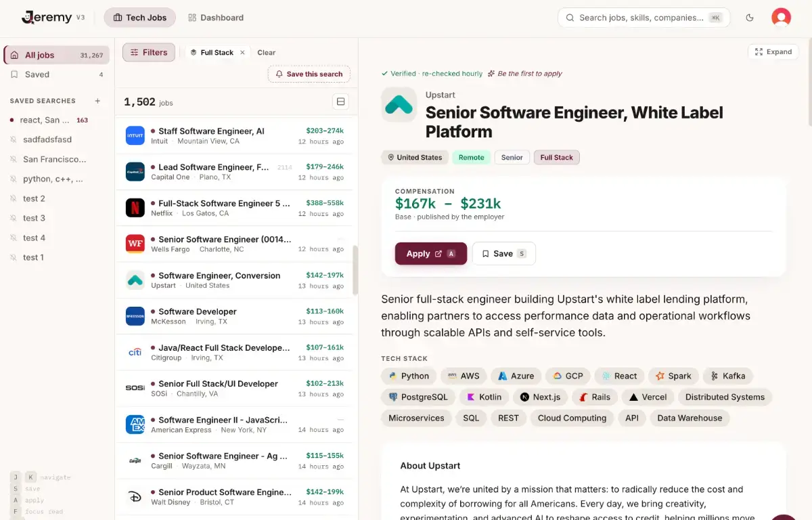Toggle the job list layout view icon
Screen dimensions: 812x520
[x=341, y=102]
